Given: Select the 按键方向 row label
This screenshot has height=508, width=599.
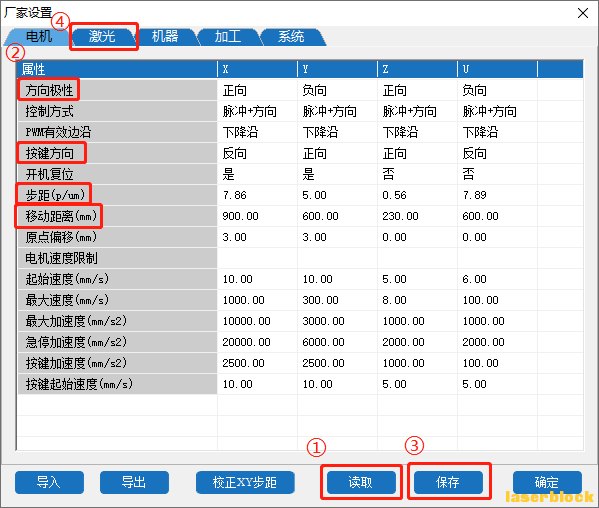Looking at the screenshot, I should [118, 153].
